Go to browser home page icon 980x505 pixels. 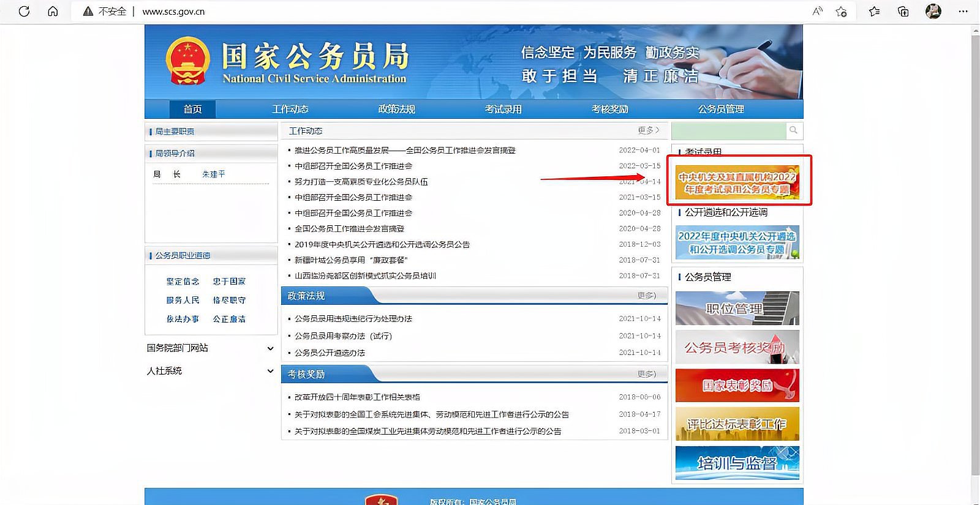point(53,11)
